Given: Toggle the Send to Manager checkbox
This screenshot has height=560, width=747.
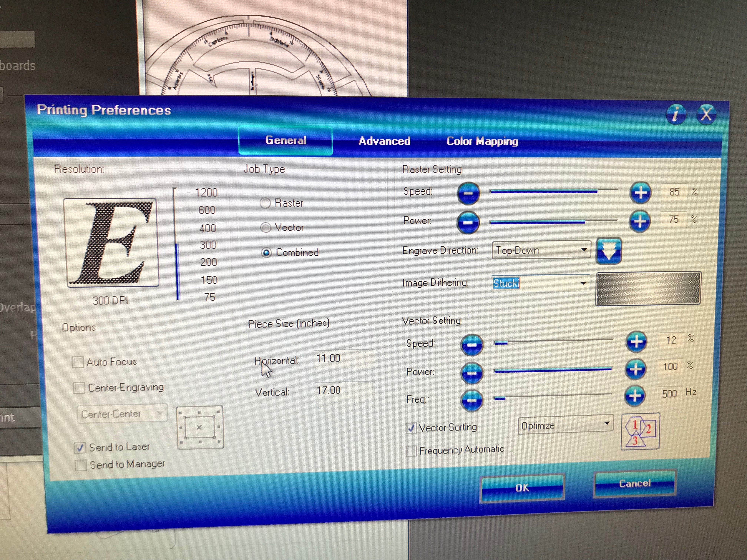Looking at the screenshot, I should 80,465.
